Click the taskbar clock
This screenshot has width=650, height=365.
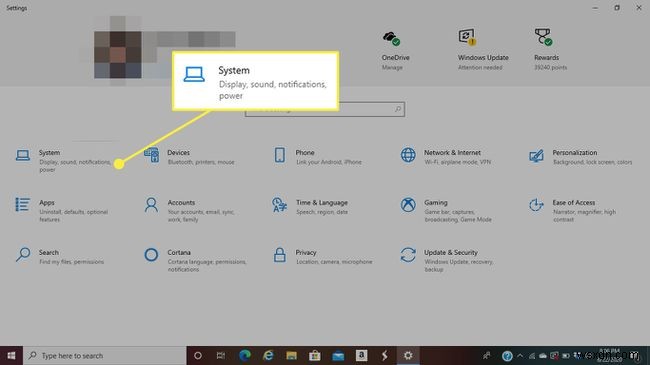[609, 355]
